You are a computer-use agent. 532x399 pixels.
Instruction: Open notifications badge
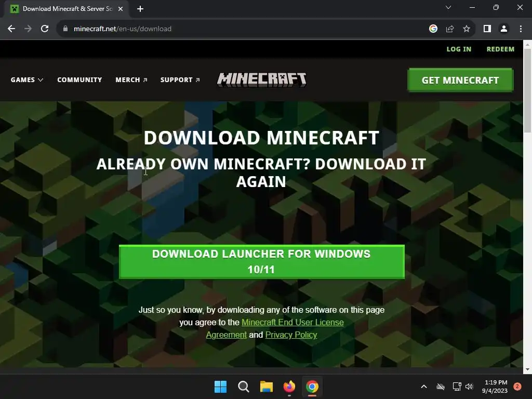(x=517, y=387)
